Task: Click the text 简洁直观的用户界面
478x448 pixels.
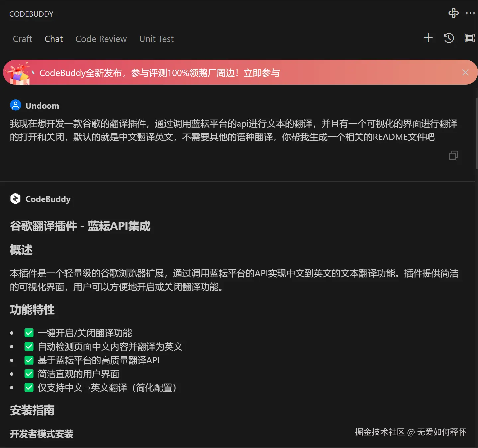Action: (x=78, y=374)
